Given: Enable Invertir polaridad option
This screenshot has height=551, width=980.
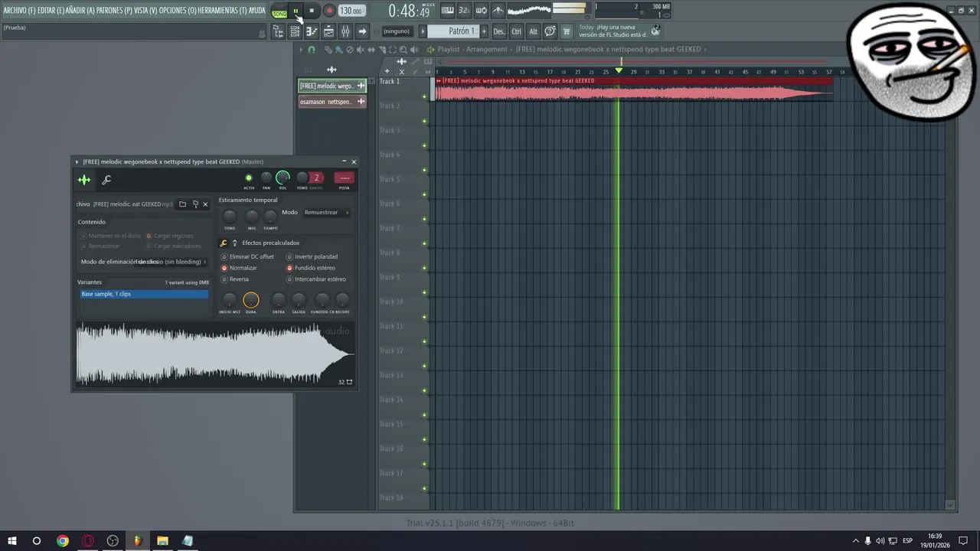Looking at the screenshot, I should pyautogui.click(x=312, y=256).
